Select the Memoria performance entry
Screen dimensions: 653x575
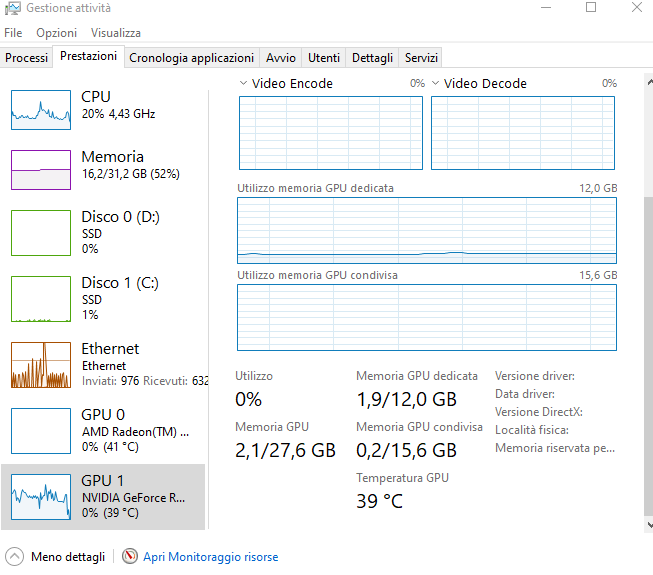point(103,169)
